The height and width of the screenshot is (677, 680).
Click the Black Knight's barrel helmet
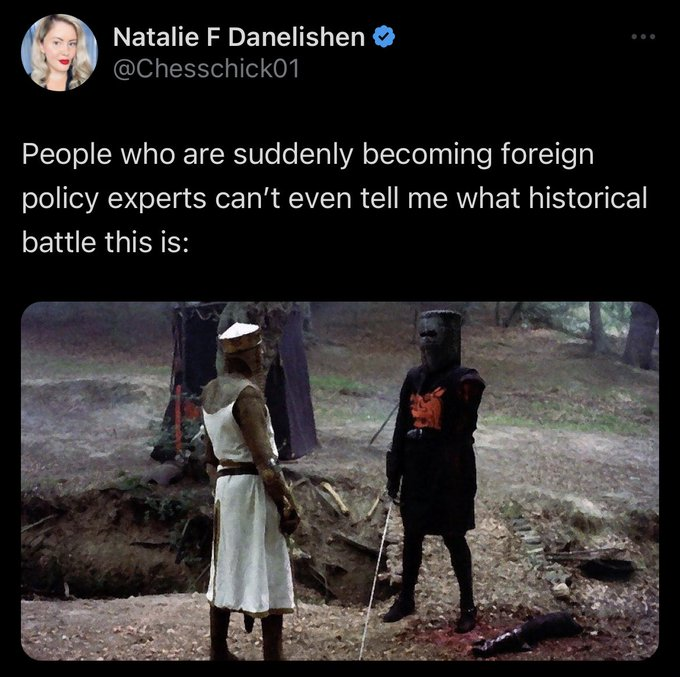coord(440,339)
